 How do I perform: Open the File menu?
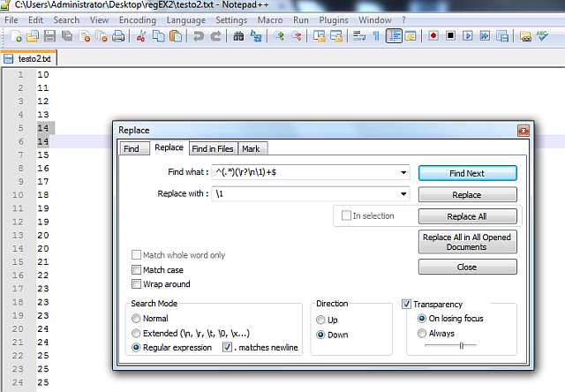pos(11,20)
